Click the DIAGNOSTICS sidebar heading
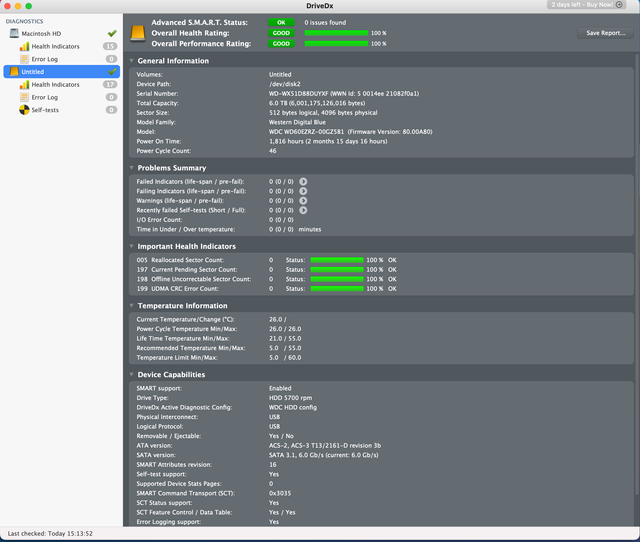 pos(24,21)
